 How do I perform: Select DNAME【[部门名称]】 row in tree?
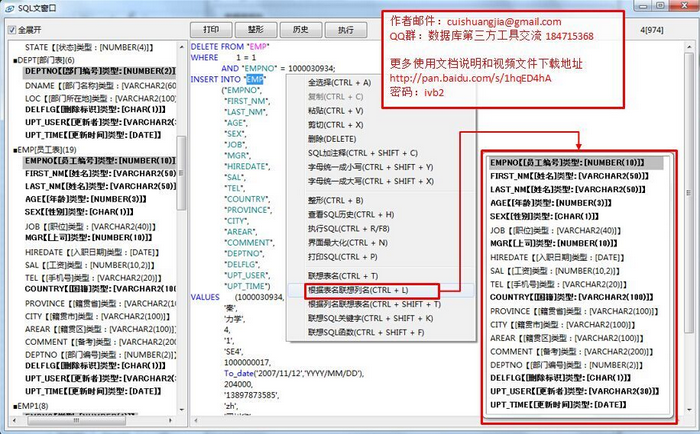pyautogui.click(x=100, y=86)
